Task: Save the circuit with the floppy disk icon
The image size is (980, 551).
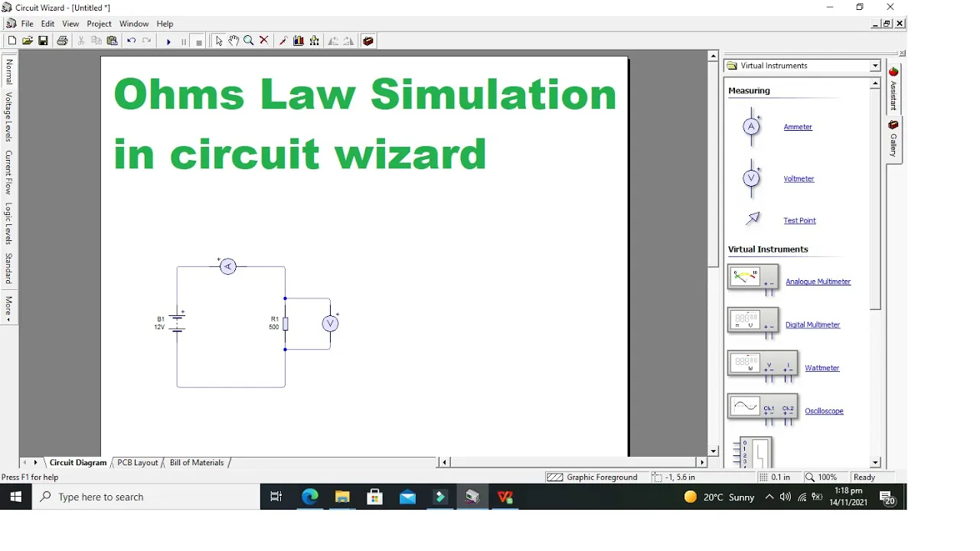Action: pos(43,41)
